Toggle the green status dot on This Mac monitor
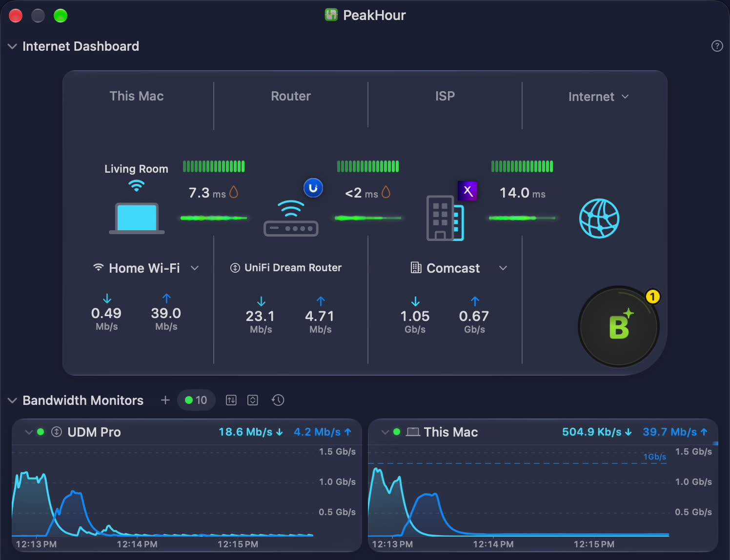The image size is (730, 560). 397,432
